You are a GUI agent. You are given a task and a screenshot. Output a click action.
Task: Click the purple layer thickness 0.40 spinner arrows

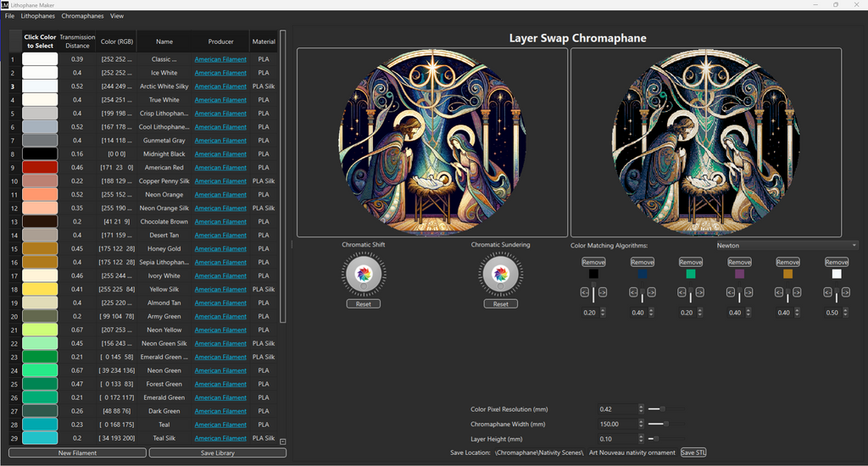point(748,313)
